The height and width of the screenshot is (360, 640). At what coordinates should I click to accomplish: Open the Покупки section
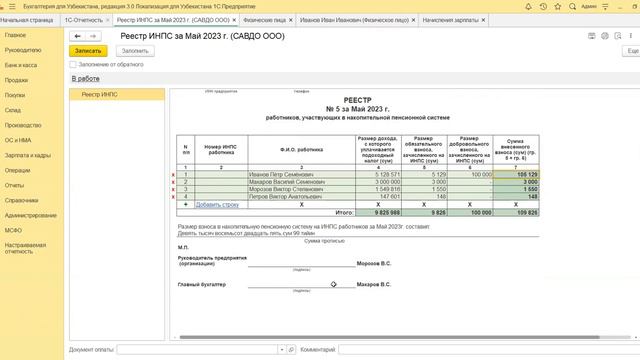[x=15, y=95]
